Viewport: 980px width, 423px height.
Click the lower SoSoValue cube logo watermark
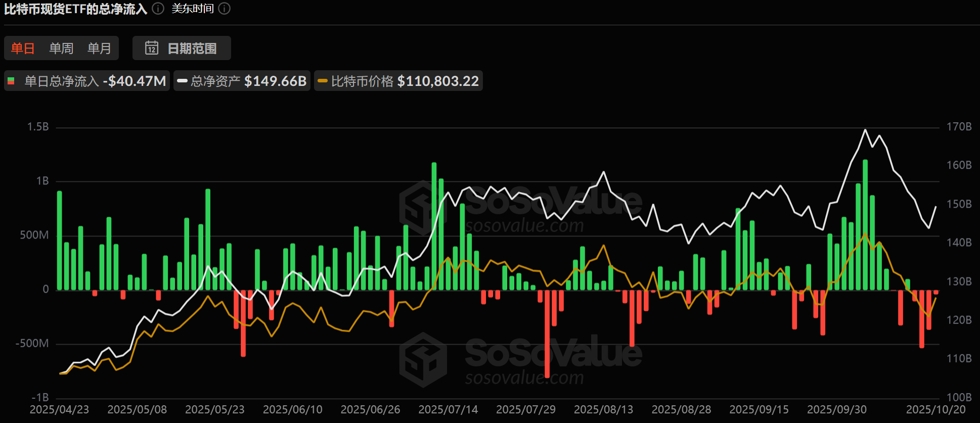pos(423,360)
